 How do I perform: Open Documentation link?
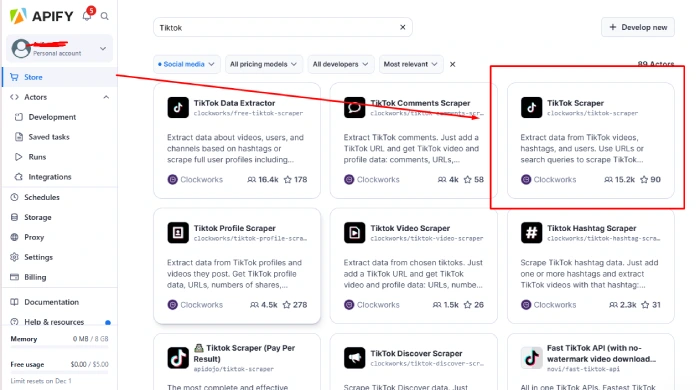[x=51, y=302]
